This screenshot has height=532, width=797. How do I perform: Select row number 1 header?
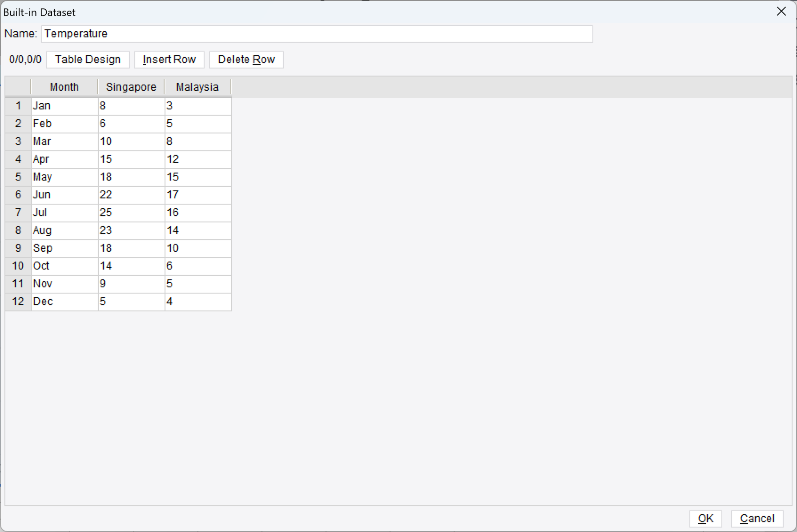[x=18, y=106]
